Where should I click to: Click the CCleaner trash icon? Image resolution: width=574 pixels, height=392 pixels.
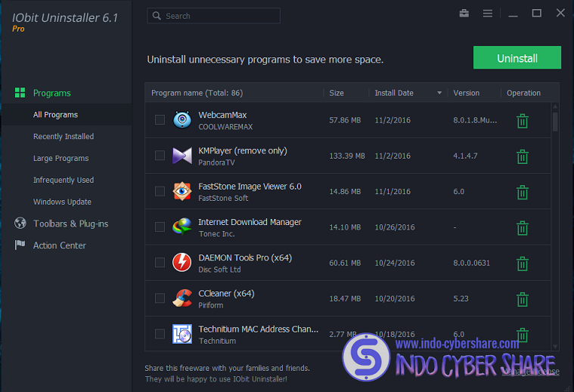523,299
